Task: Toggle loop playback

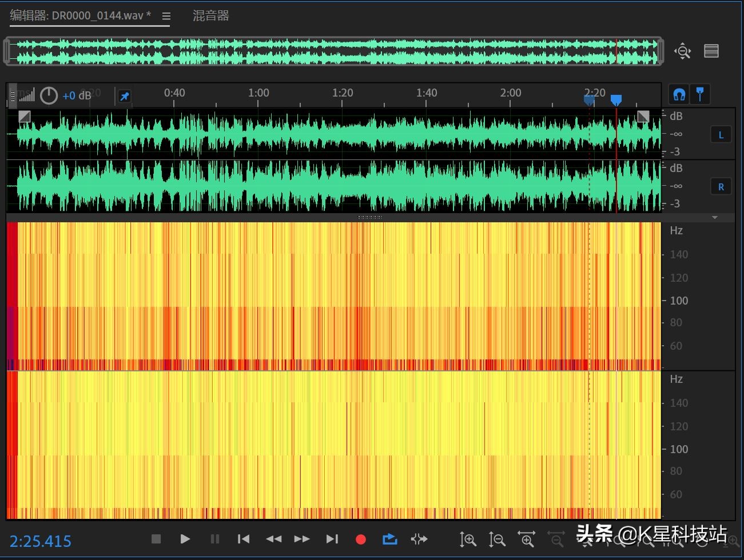Action: 389,539
